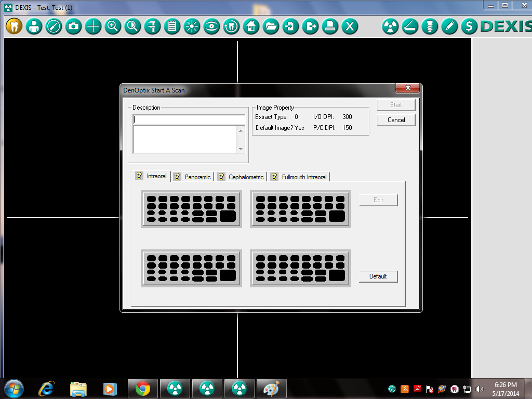Click the camera toolbar icon
The width and height of the screenshot is (532, 399).
click(x=73, y=26)
